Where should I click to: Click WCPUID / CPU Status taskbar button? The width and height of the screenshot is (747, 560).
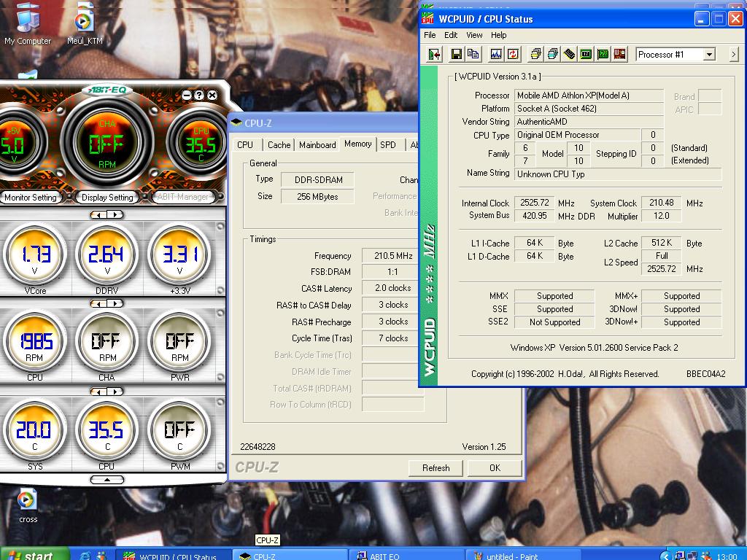[172, 555]
